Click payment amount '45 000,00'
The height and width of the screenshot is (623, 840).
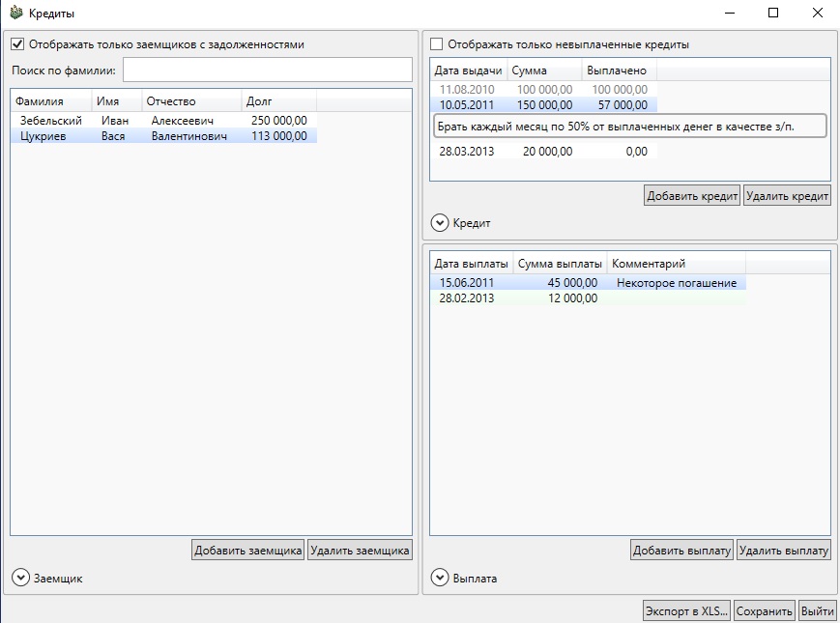[x=572, y=283]
